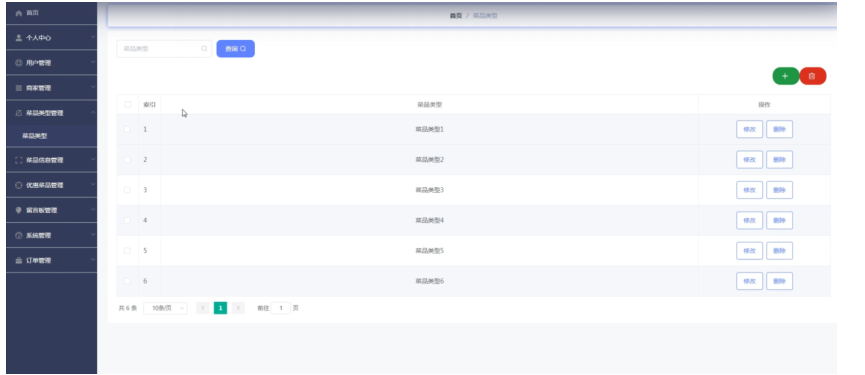Tick the checkbox for row 4

[x=127, y=220]
